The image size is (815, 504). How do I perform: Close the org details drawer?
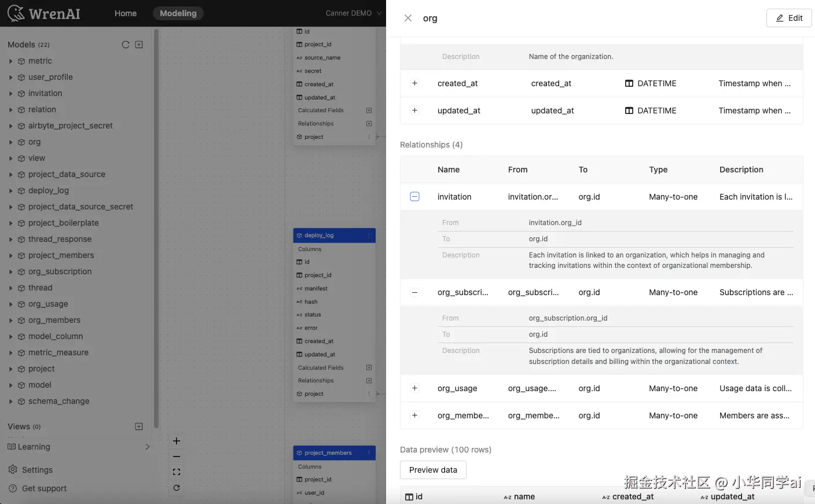click(x=408, y=18)
